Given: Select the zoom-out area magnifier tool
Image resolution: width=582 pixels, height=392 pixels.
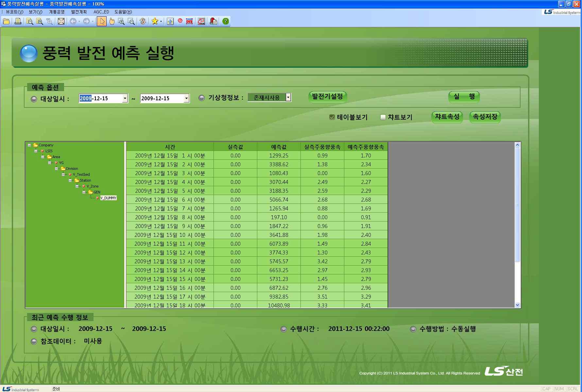Looking at the screenshot, I should point(131,21).
